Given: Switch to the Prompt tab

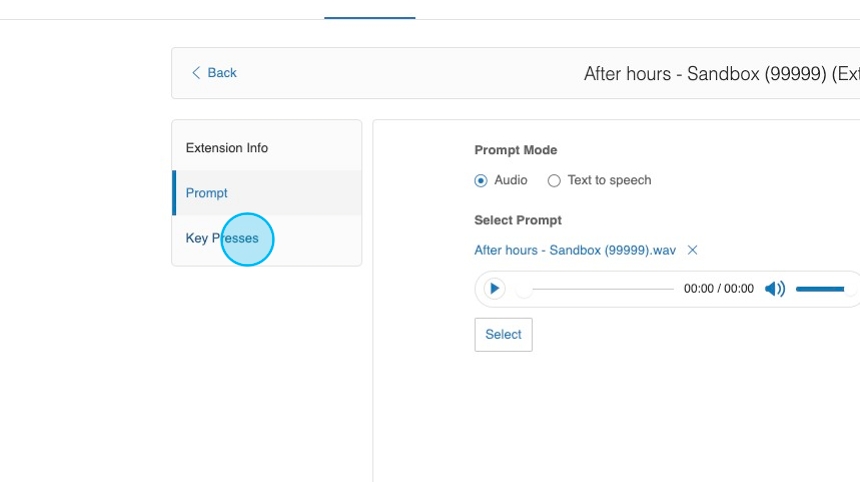Looking at the screenshot, I should [207, 193].
